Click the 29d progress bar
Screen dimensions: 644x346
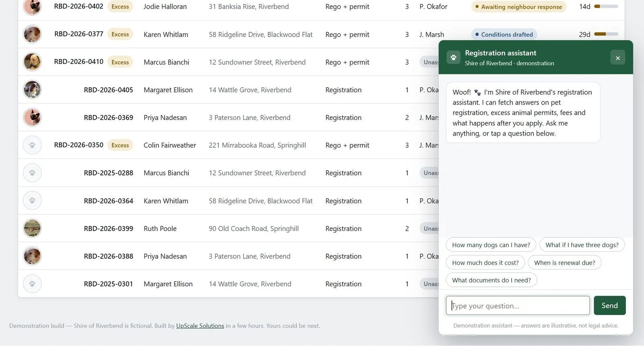(606, 34)
